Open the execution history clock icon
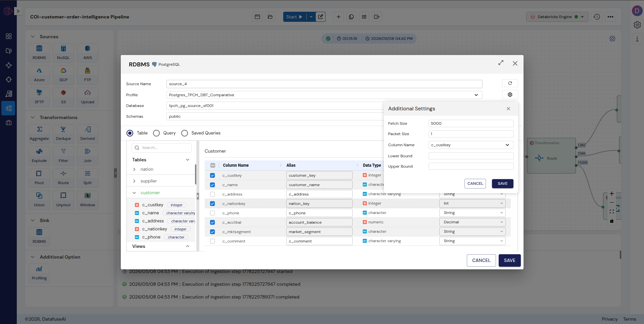Image resolution: width=644 pixels, height=324 pixels. tap(596, 17)
